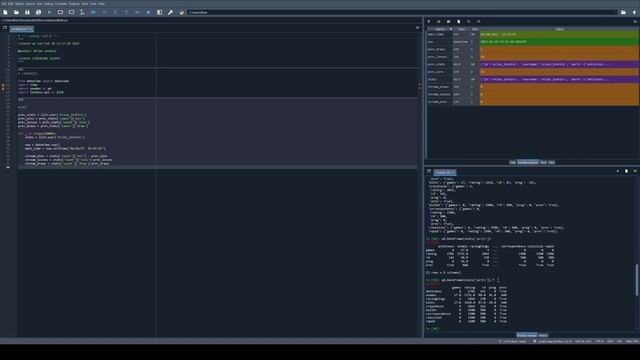Run the file with the green play button
Image resolution: width=640 pixels, height=360 pixels.
click(49, 12)
